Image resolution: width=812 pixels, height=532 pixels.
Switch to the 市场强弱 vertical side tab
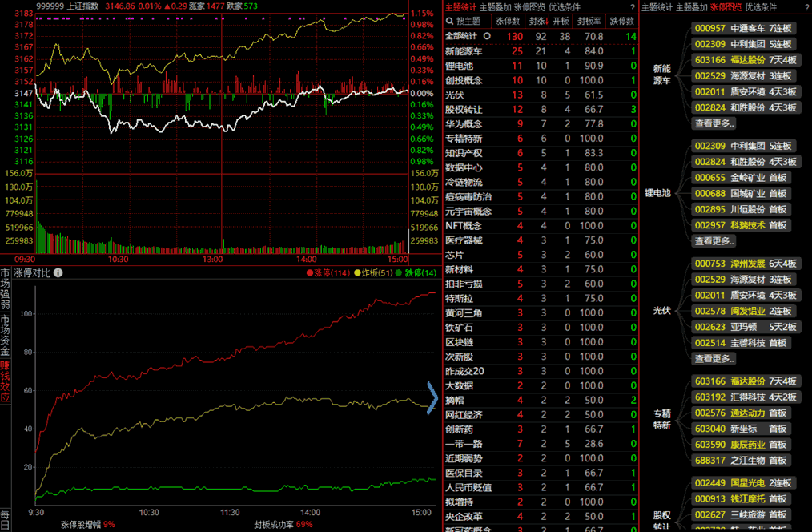point(6,288)
